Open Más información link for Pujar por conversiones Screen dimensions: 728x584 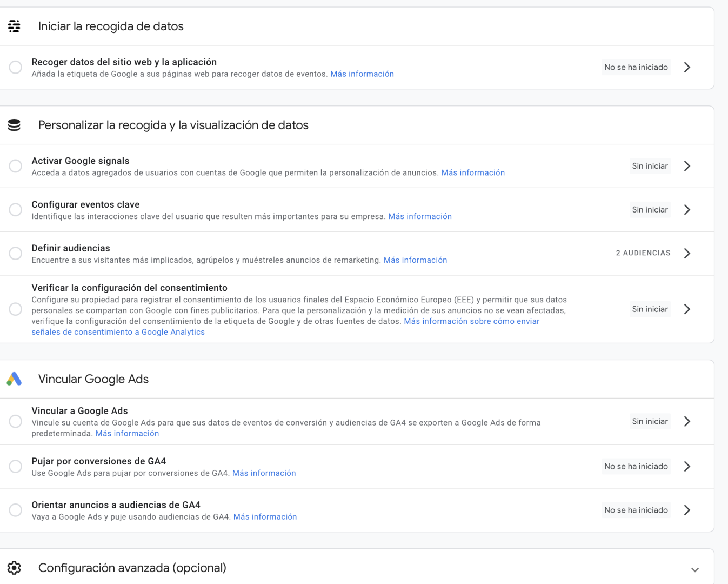[x=264, y=473]
